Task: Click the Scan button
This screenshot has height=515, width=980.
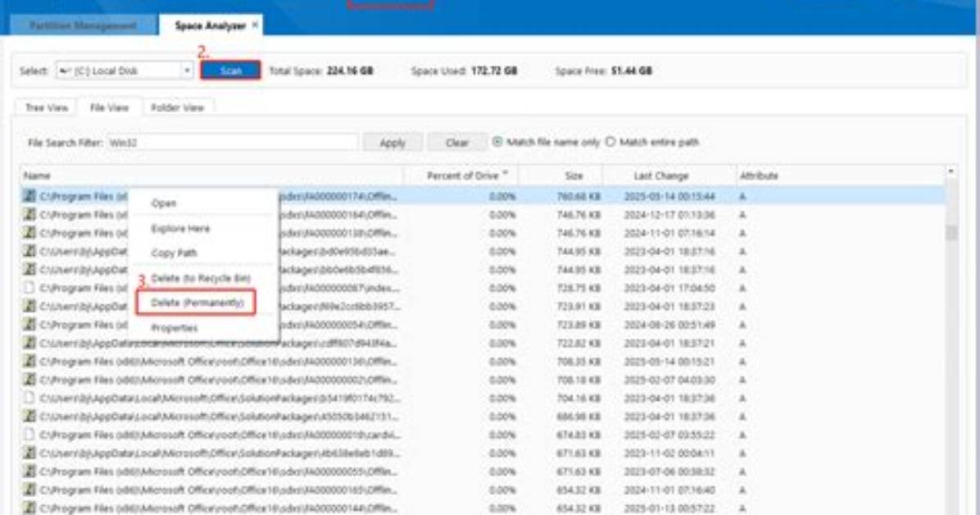Action: (x=230, y=70)
